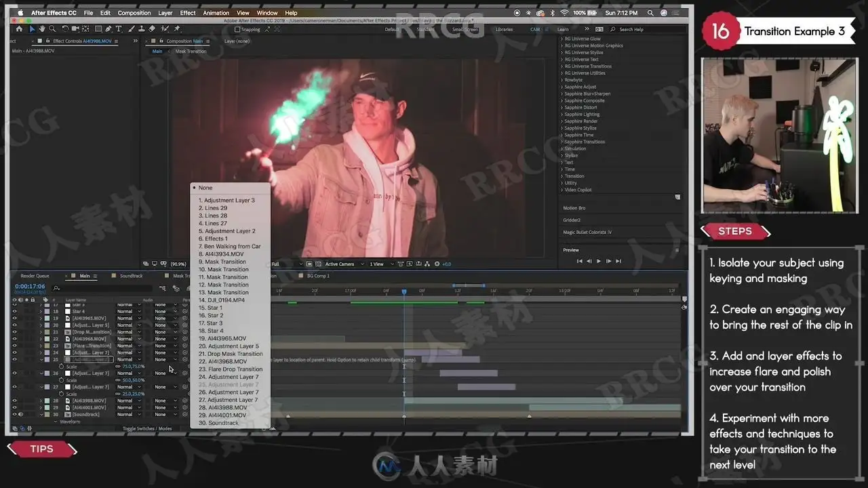Select the Learn workspace
868x488 pixels.
coord(563,29)
